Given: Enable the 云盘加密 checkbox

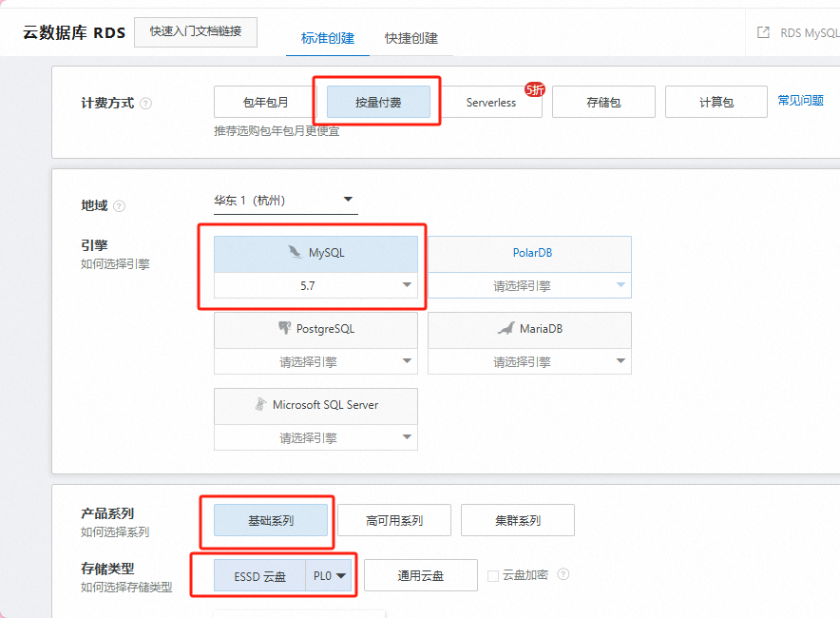Looking at the screenshot, I should 493,575.
